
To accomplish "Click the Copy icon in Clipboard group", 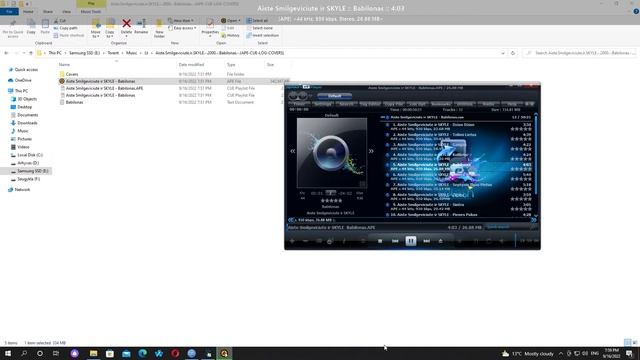I will pos(31,27).
